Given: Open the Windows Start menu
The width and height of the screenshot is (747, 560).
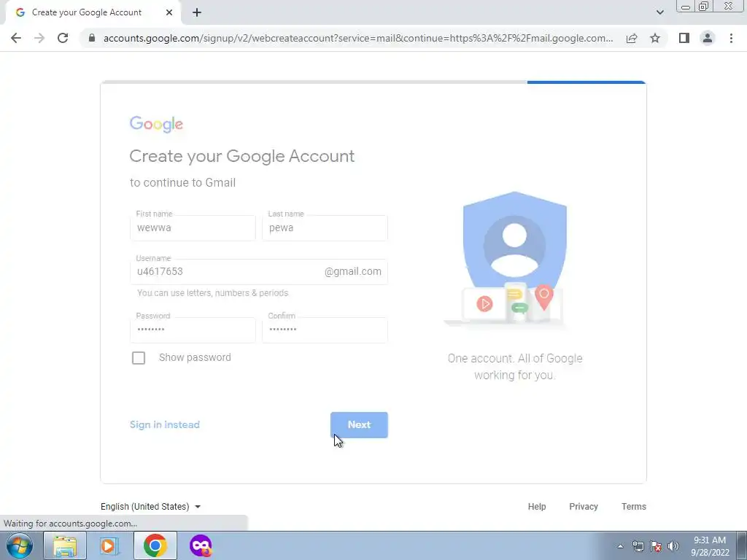Looking at the screenshot, I should [20, 545].
